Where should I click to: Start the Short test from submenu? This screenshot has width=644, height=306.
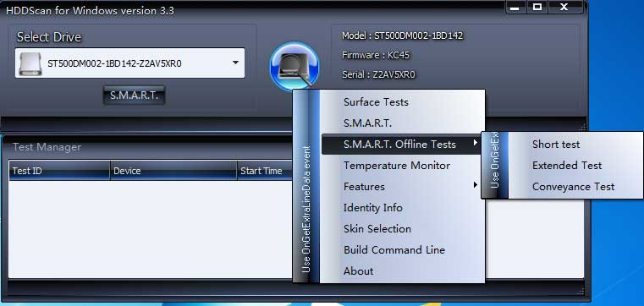pos(575,145)
